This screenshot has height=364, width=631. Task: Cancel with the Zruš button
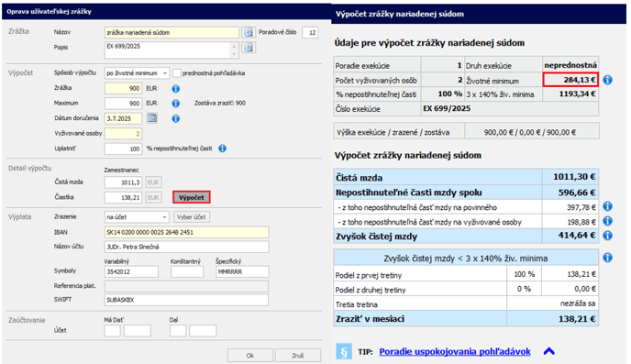point(298,356)
